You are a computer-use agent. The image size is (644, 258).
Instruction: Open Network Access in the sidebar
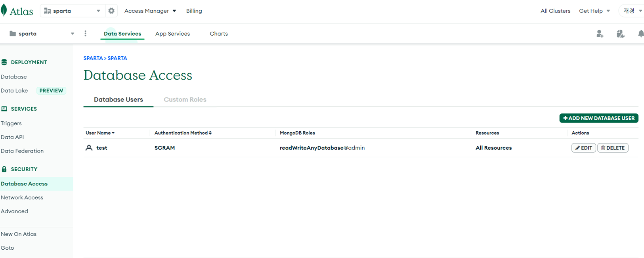pos(22,197)
